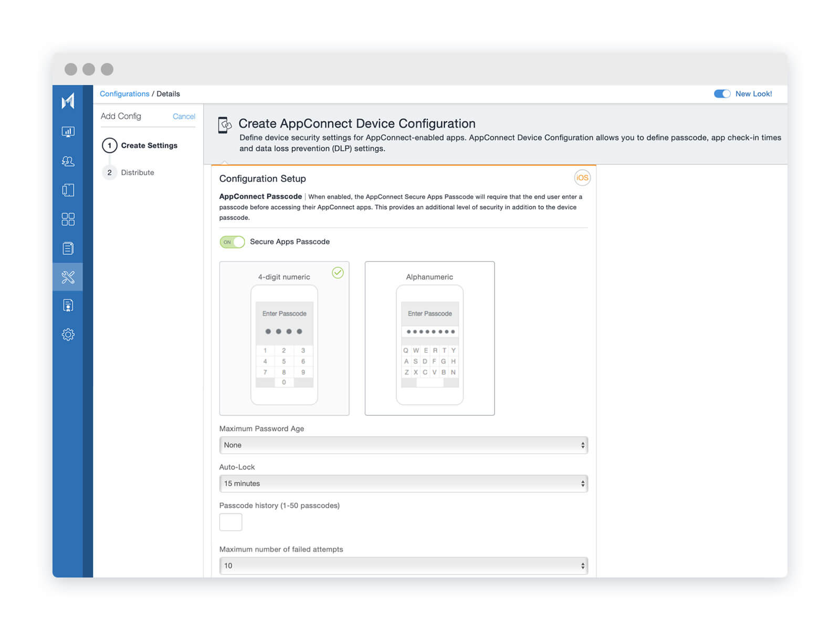Click step 2 circle icon

point(109,172)
